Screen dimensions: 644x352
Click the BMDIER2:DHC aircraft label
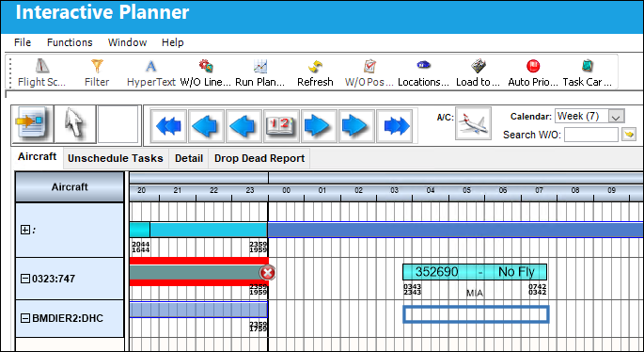[68, 318]
